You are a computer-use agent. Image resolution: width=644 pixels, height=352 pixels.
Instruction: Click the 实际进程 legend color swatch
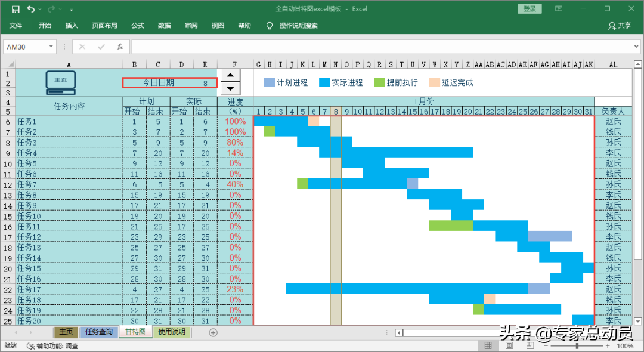coord(324,82)
